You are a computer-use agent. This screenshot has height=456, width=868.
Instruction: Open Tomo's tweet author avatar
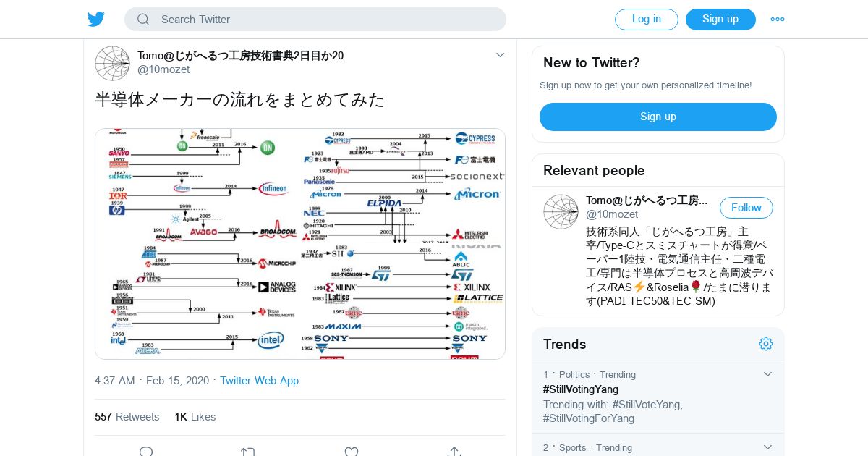(112, 63)
